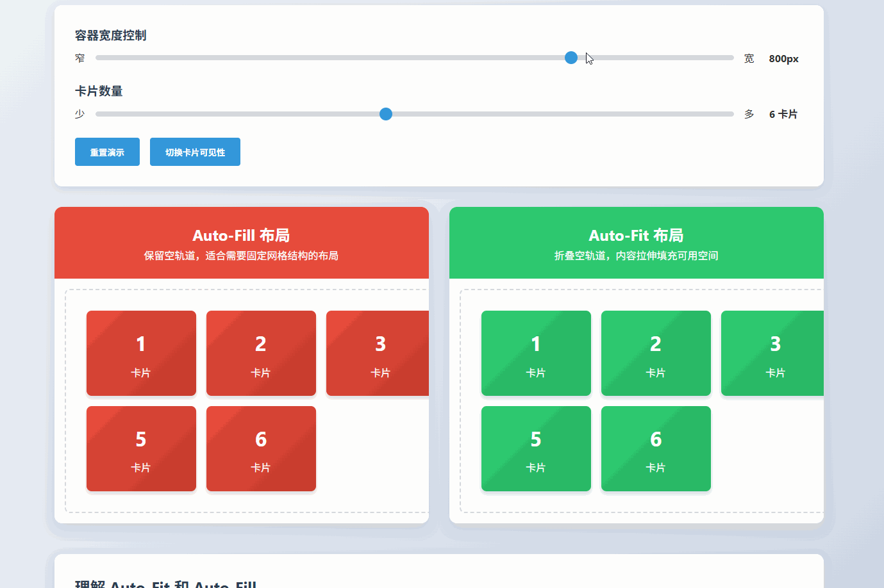Click the 容器宽度控制 label
The height and width of the screenshot is (588, 884).
click(111, 35)
